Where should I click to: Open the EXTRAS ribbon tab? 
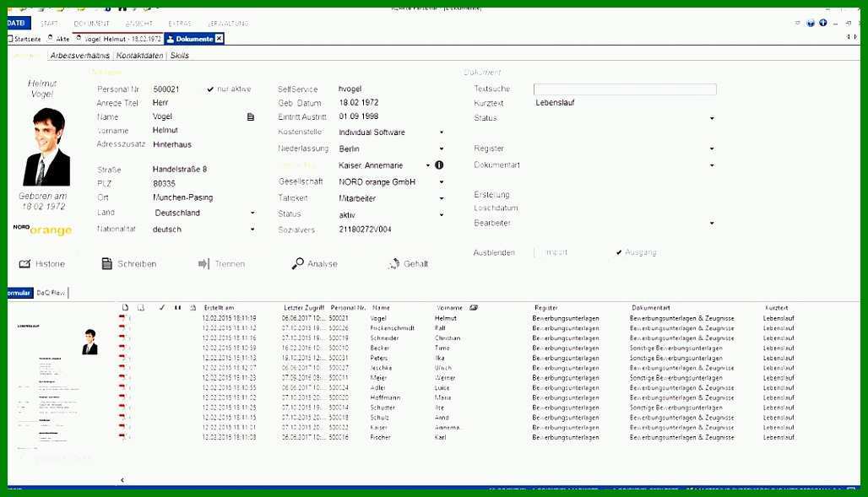(180, 24)
